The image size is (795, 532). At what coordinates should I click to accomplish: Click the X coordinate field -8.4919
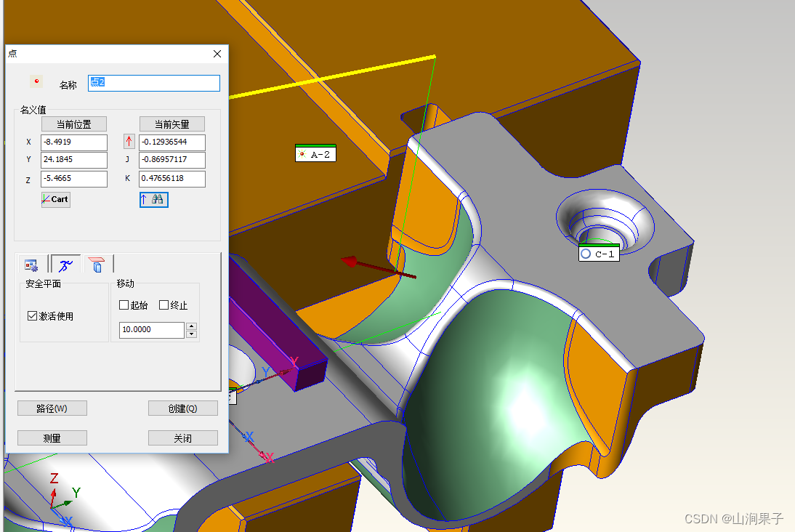[74, 142]
